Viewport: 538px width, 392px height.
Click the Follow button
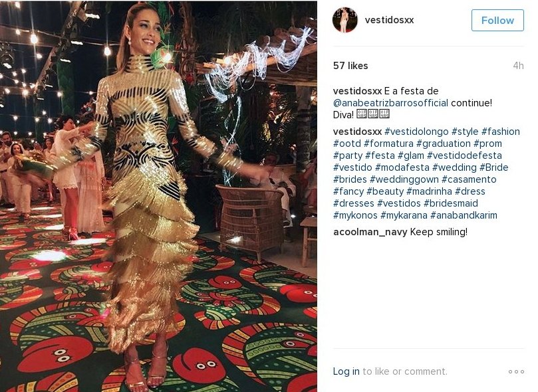tap(497, 20)
